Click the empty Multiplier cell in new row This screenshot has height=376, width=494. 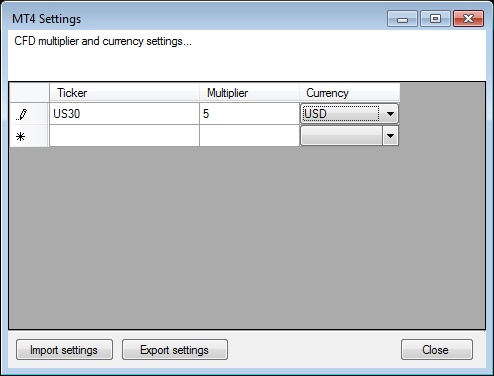tap(249, 136)
